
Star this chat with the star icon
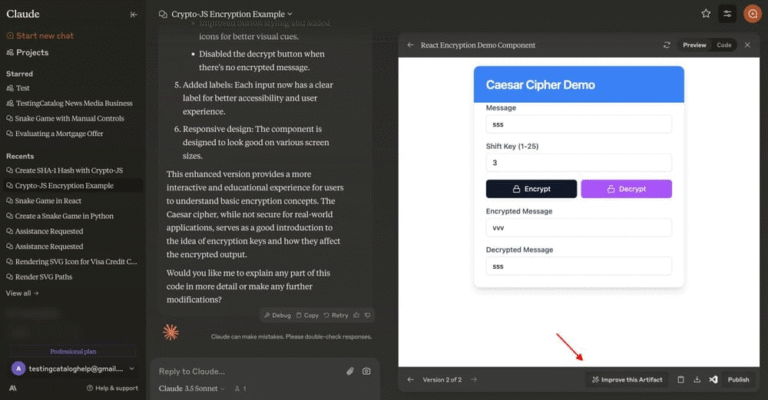pos(706,14)
